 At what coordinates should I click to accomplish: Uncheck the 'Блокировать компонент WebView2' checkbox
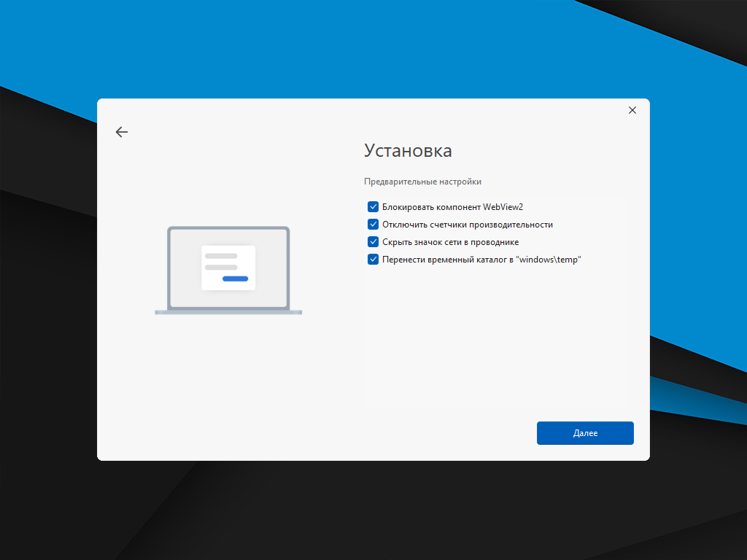coord(373,207)
